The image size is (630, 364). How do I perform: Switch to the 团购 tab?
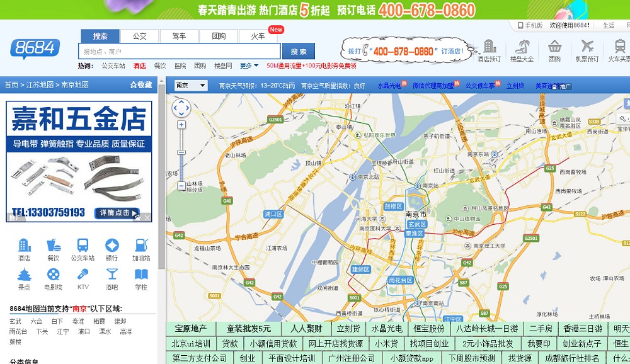pyautogui.click(x=219, y=36)
